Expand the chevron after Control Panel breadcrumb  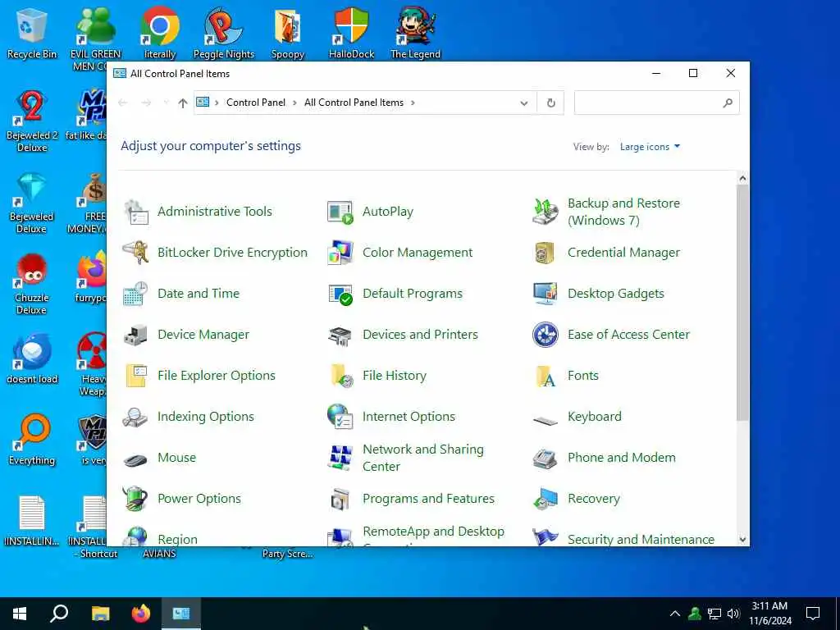pyautogui.click(x=294, y=103)
